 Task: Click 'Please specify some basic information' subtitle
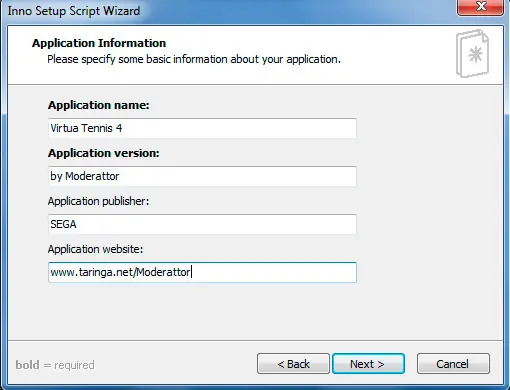click(x=194, y=59)
